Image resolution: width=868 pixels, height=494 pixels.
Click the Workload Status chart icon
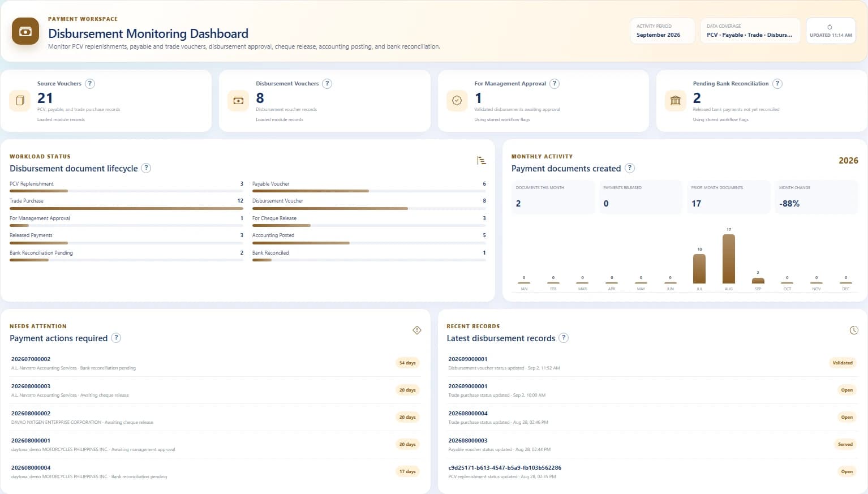(482, 161)
